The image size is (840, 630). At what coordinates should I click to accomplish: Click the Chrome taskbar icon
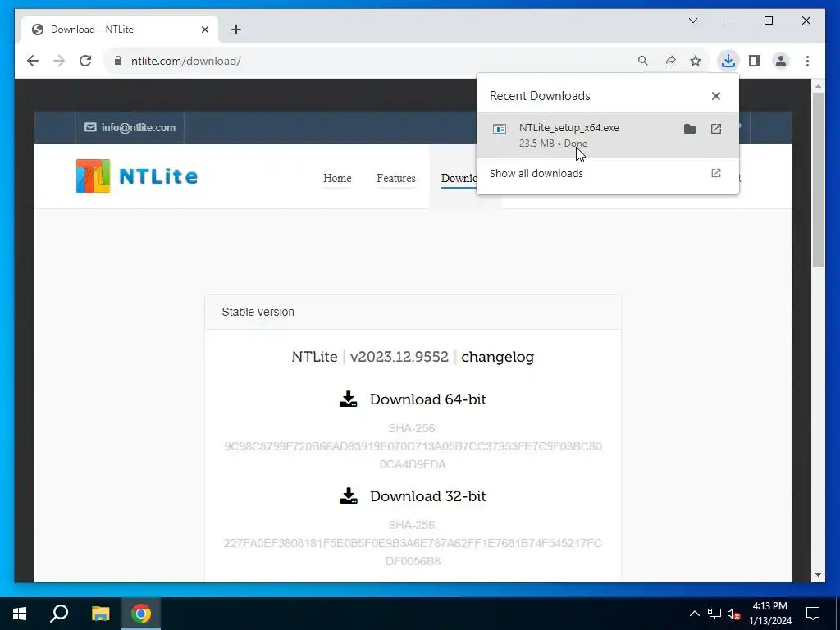[x=141, y=614]
